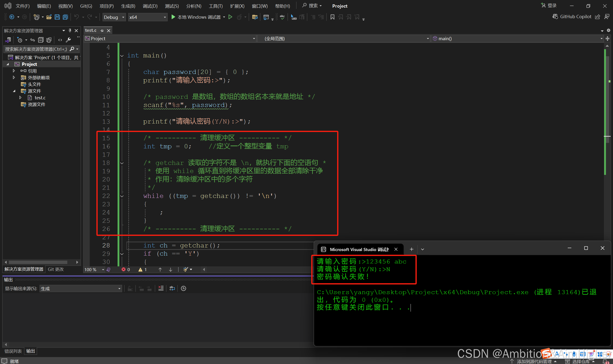613x364 pixels.
Task: Toggle word wrap in output panel
Action: tap(172, 288)
